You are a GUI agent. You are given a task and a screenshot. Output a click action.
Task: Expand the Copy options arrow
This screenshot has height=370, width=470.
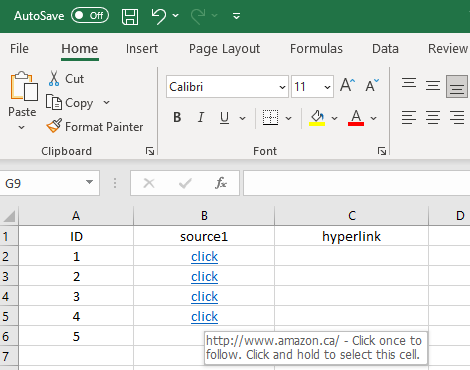point(106,102)
